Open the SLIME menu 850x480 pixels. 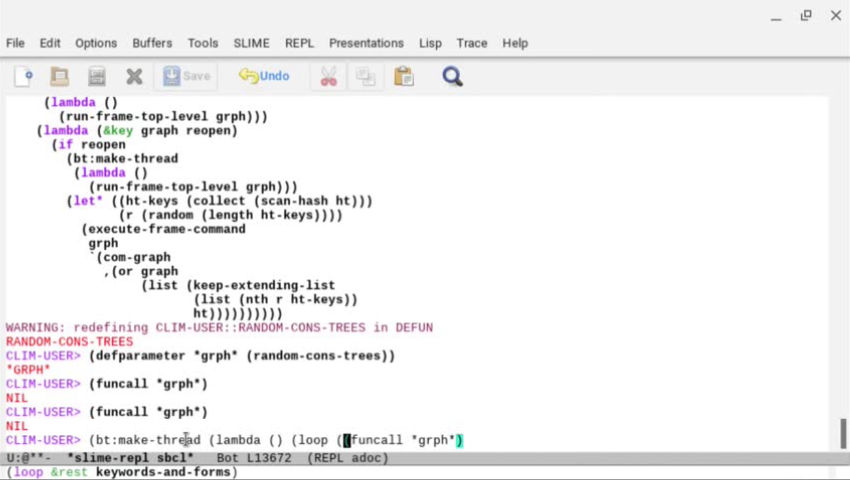251,43
